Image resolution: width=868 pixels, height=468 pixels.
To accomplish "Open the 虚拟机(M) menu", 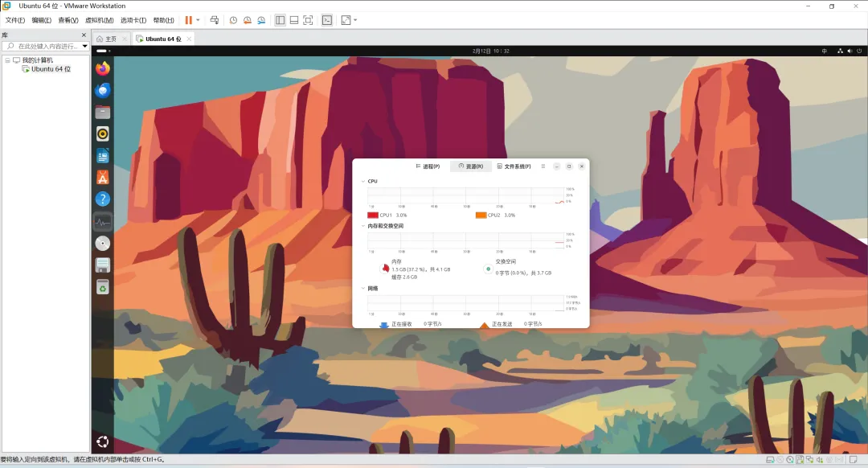I will coord(99,20).
